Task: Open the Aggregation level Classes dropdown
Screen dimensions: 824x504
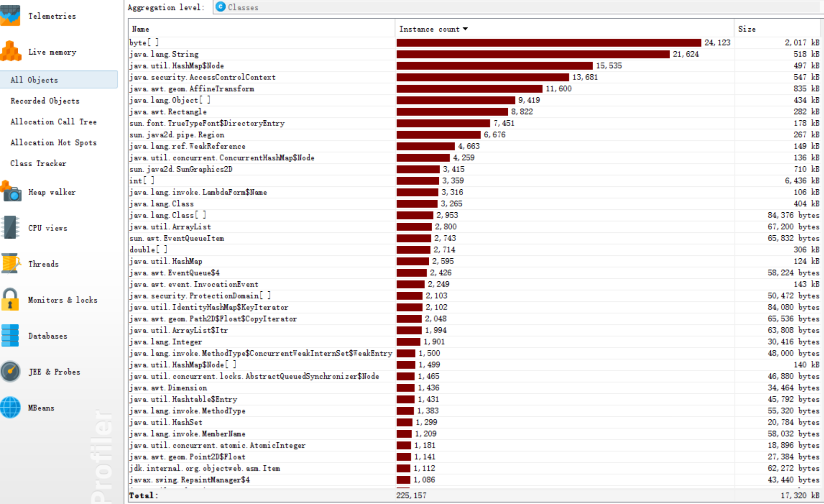Action: tap(517, 7)
